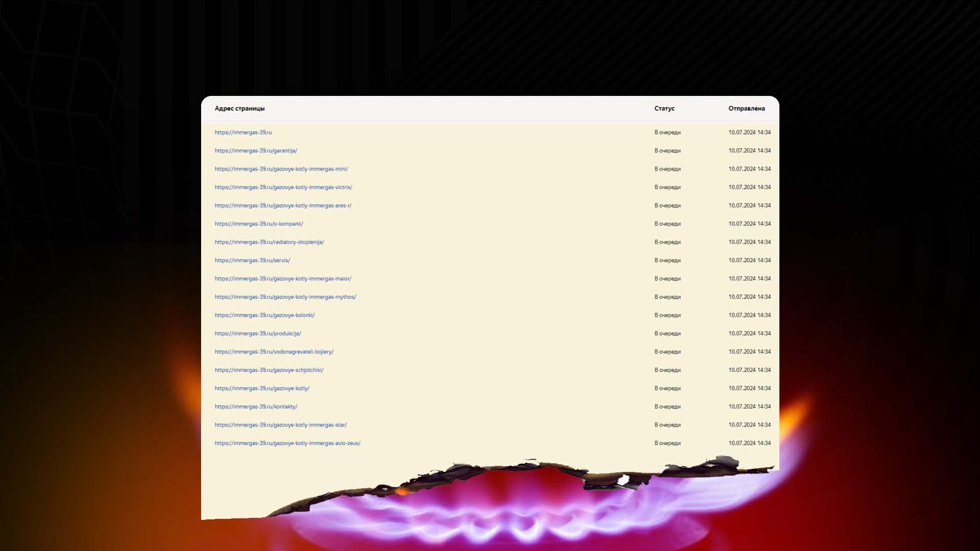Viewport: 980px width, 551px height.
Task: Follow the vodonagrevateli-bojlery link
Action: tap(274, 352)
